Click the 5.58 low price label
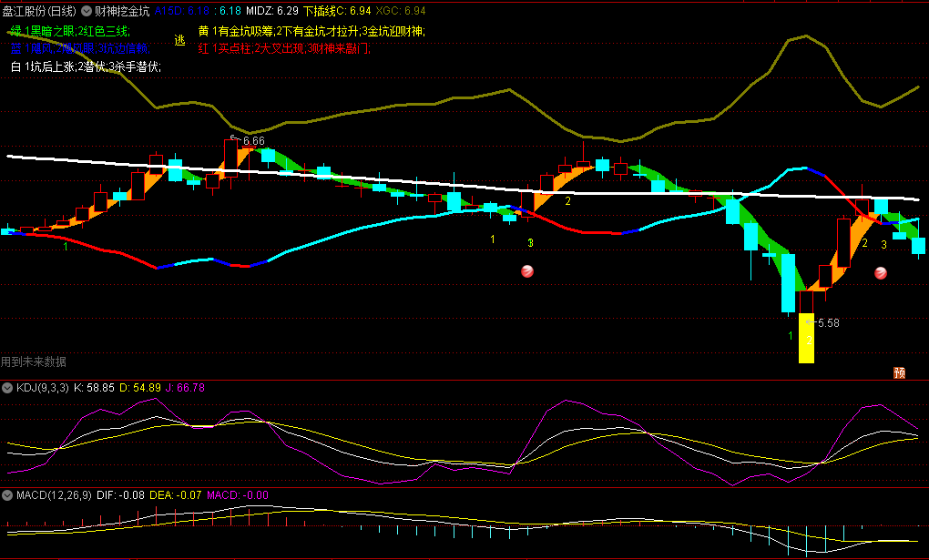Viewport: 929px width, 560px height. [828, 323]
